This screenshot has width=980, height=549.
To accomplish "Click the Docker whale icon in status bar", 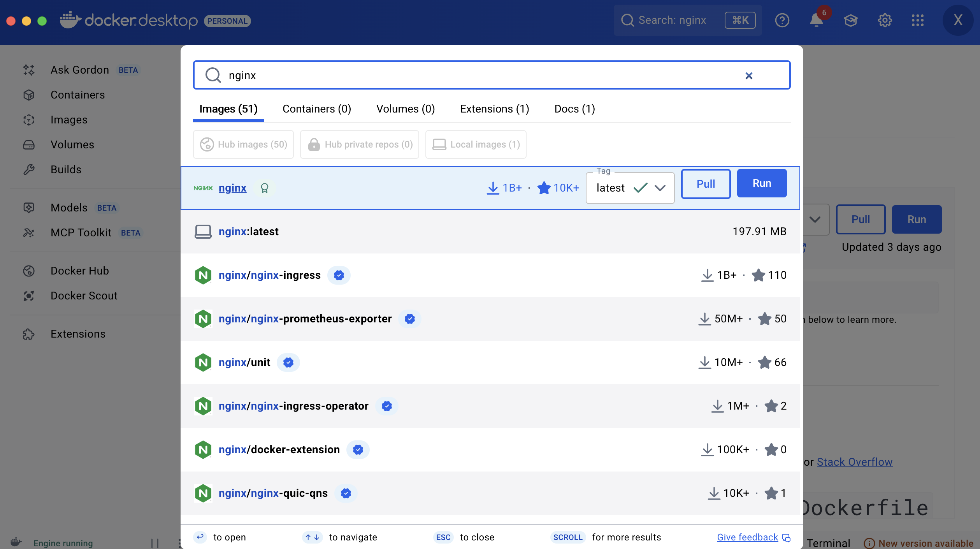I will click(16, 542).
